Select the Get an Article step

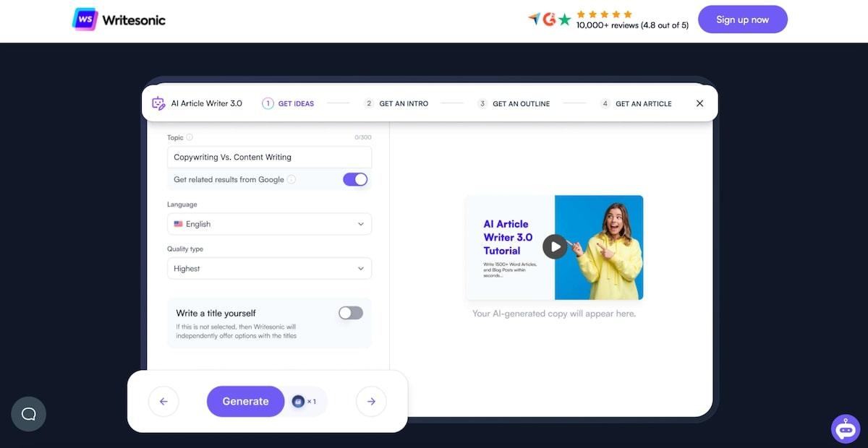pyautogui.click(x=636, y=103)
